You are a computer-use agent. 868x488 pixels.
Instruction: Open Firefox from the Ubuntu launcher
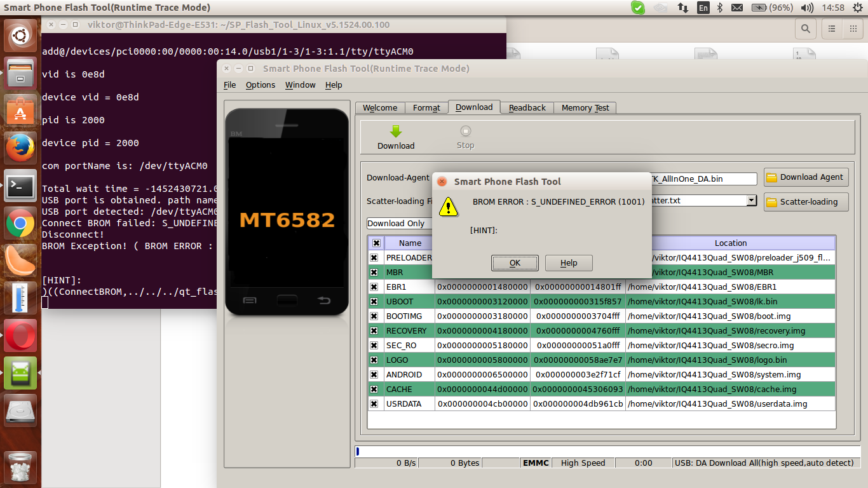20,149
